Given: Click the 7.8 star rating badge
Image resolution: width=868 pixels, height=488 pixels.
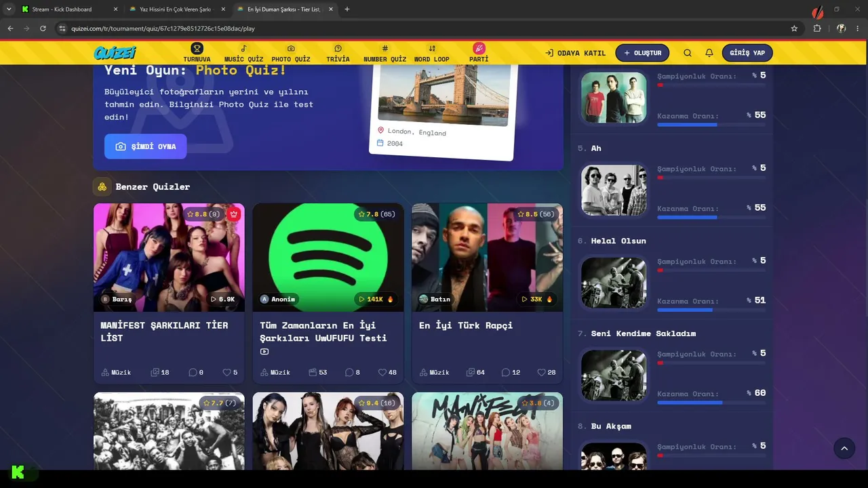Looking at the screenshot, I should point(376,214).
